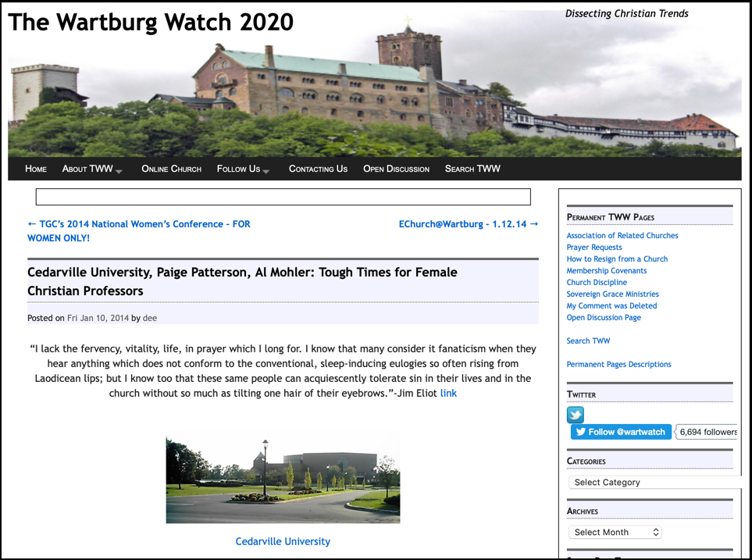Open Church Discipline page
The height and width of the screenshot is (560, 752).
tap(597, 282)
